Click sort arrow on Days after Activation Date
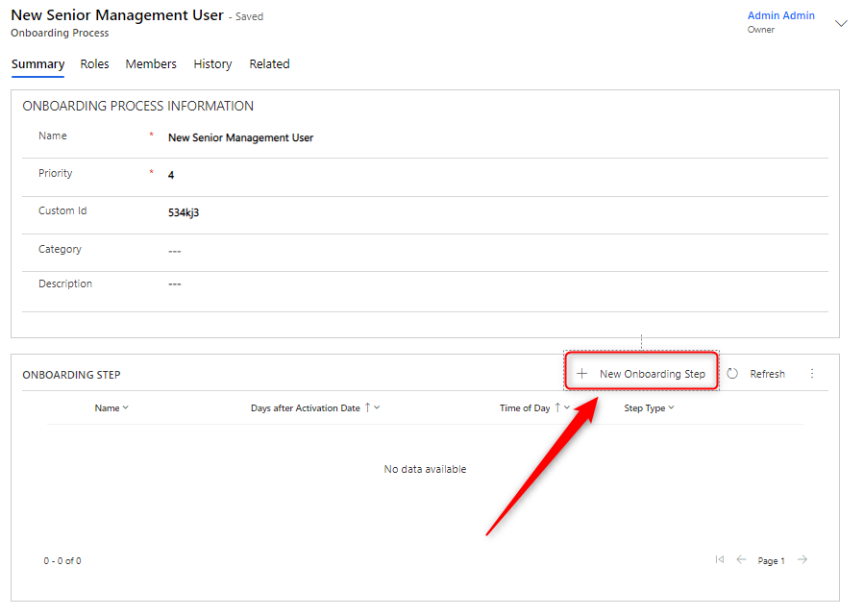The width and height of the screenshot is (864, 616). [367, 407]
